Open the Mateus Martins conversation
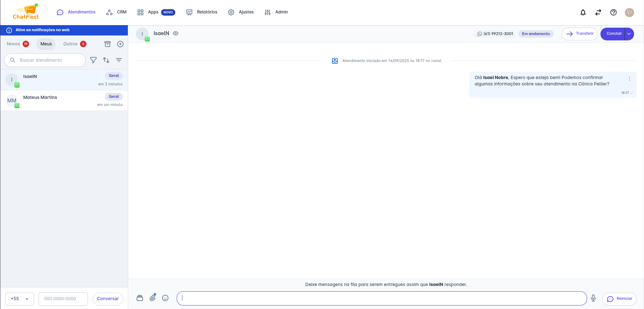 coord(64,101)
